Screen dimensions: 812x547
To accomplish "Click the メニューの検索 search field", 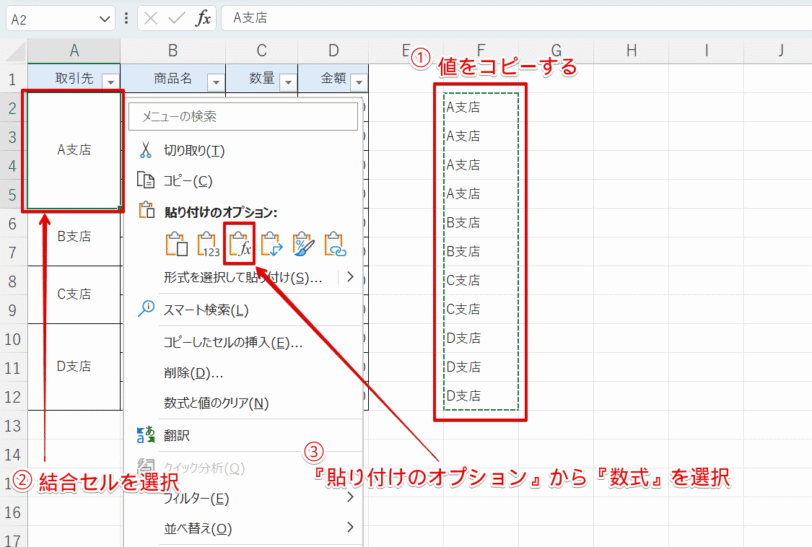I will tap(243, 116).
